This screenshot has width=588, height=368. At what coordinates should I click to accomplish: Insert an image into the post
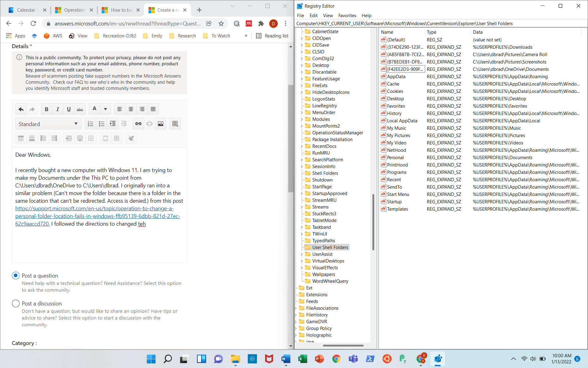tap(160, 124)
